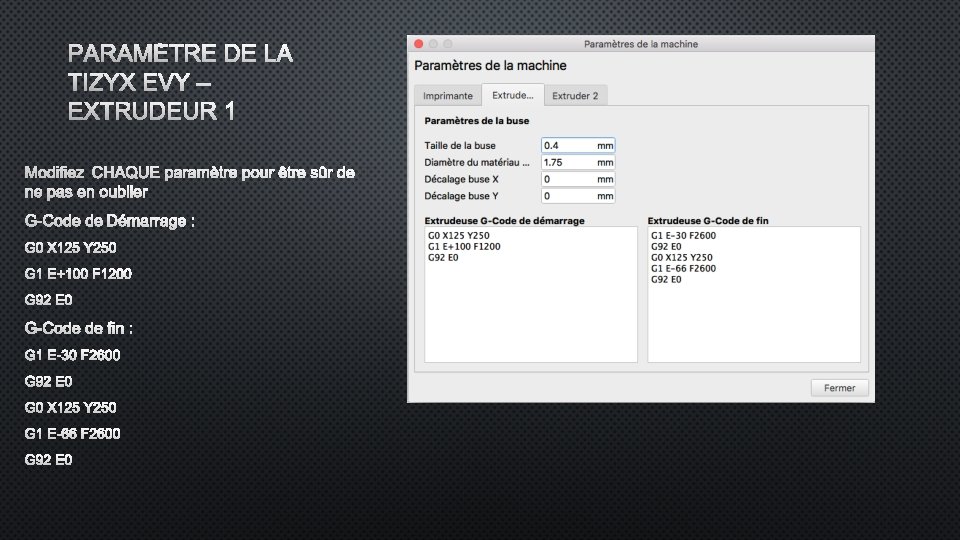Edit the Taille de la buse field

578,145
